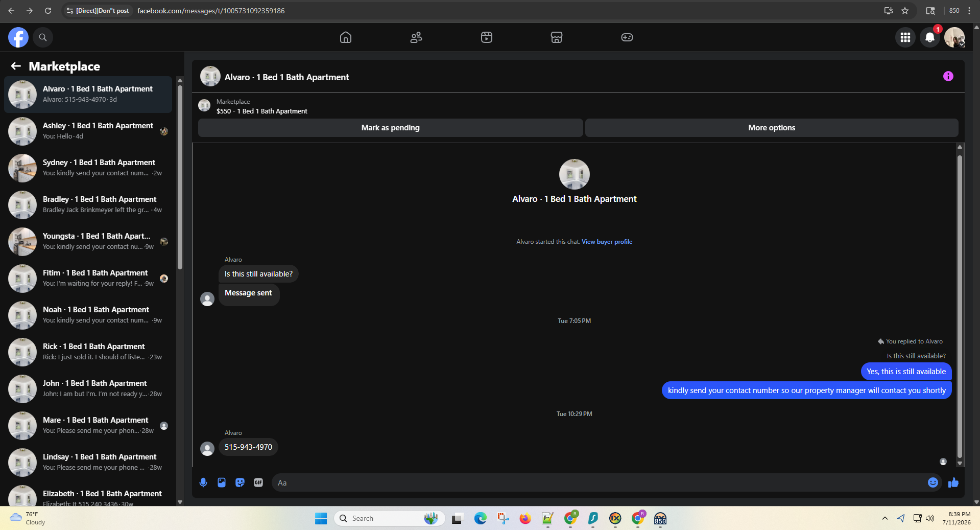This screenshot has height=530, width=980.
Task: Open Elizabeth's 1 Bed 1 Bath conversation
Action: click(x=88, y=494)
